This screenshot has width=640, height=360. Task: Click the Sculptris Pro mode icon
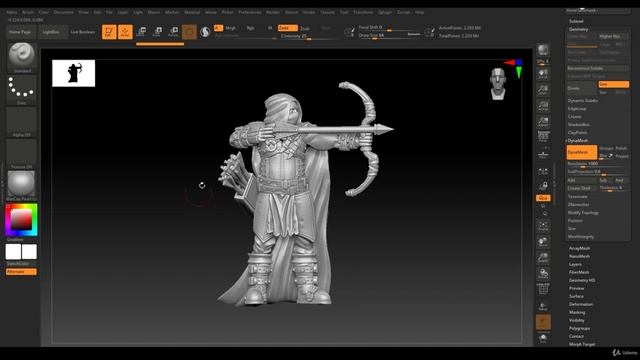(x=205, y=32)
